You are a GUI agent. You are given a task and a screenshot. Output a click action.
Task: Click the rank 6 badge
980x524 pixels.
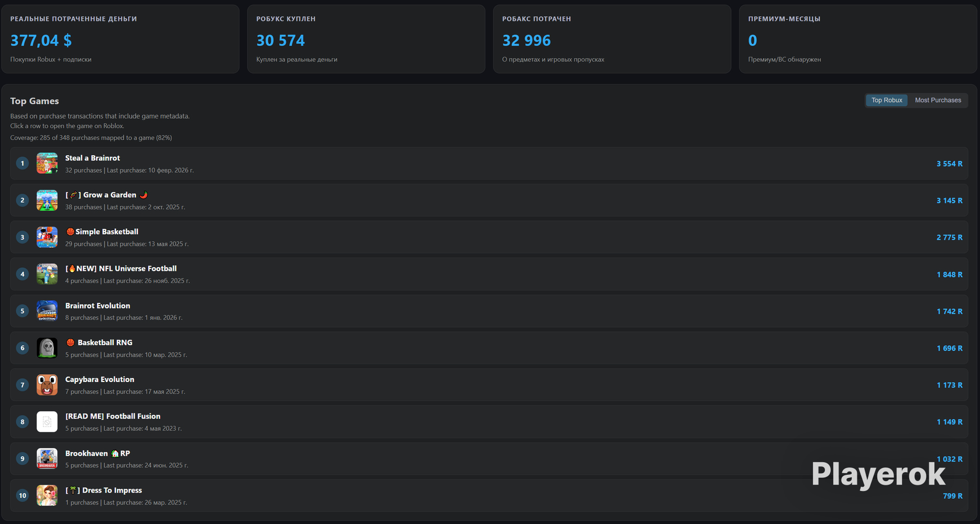[23, 348]
